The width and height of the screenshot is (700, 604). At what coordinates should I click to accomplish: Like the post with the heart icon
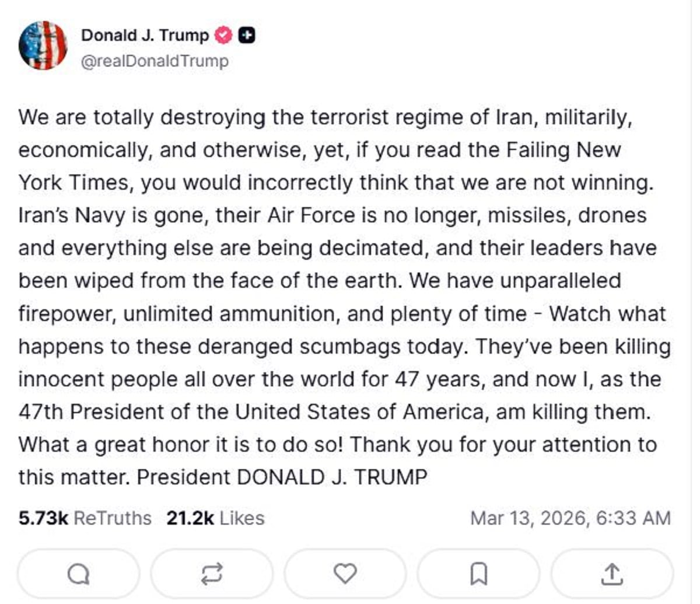click(345, 574)
